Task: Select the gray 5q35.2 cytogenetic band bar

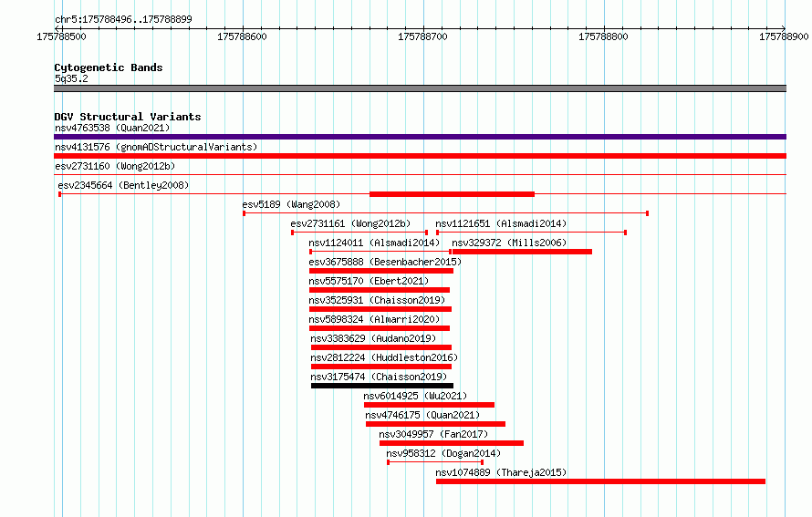Action: point(420,88)
